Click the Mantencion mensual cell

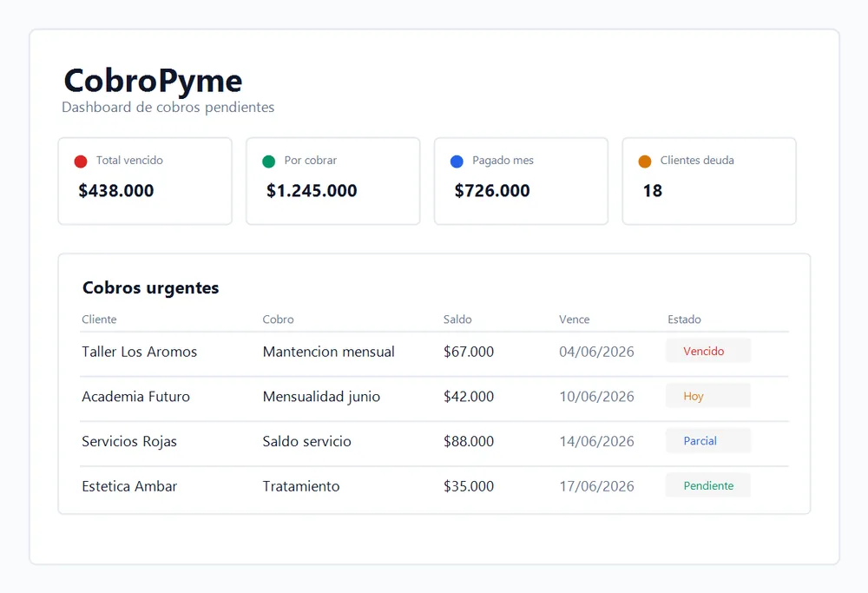[x=329, y=352]
